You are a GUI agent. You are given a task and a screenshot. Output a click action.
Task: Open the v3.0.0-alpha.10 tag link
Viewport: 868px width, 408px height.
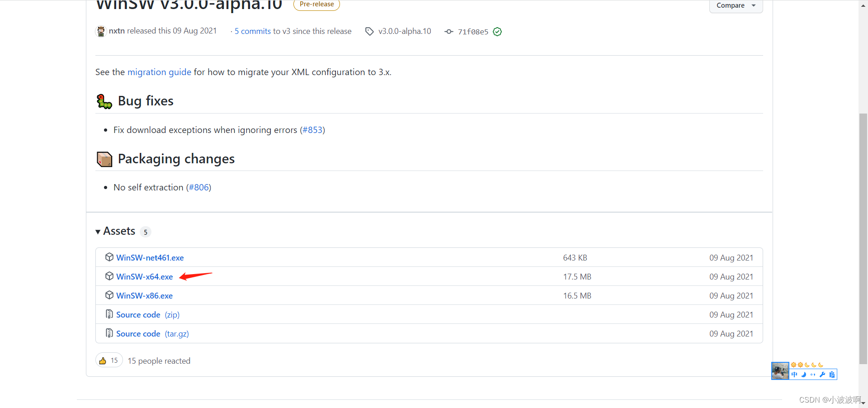pos(405,31)
